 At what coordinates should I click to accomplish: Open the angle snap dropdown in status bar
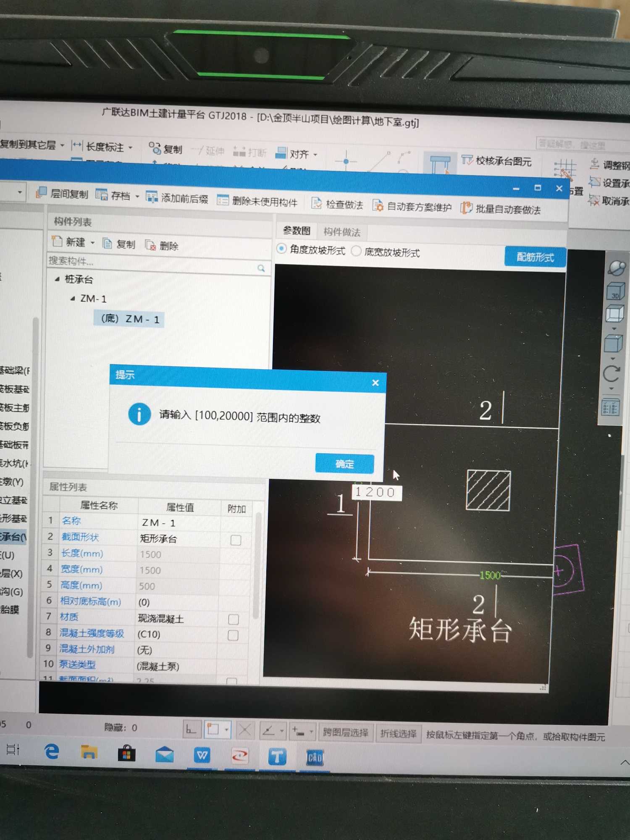tap(282, 731)
